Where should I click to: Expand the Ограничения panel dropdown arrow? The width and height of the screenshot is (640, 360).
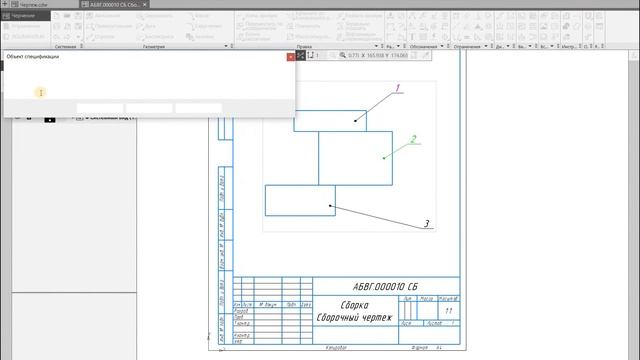click(x=486, y=46)
